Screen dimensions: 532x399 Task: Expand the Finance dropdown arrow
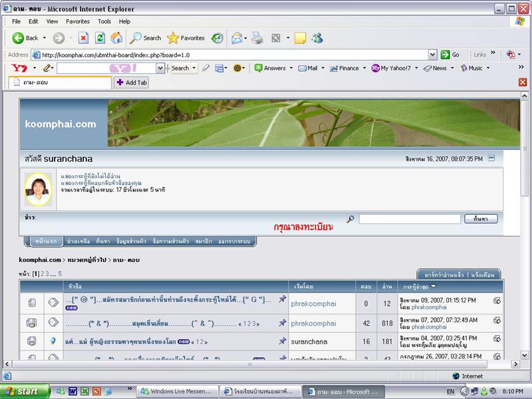[364, 68]
